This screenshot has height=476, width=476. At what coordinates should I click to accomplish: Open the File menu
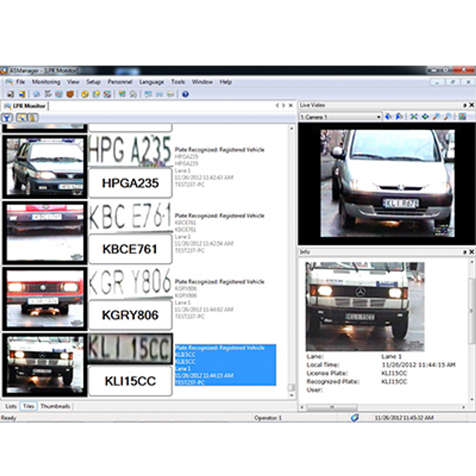[20, 82]
